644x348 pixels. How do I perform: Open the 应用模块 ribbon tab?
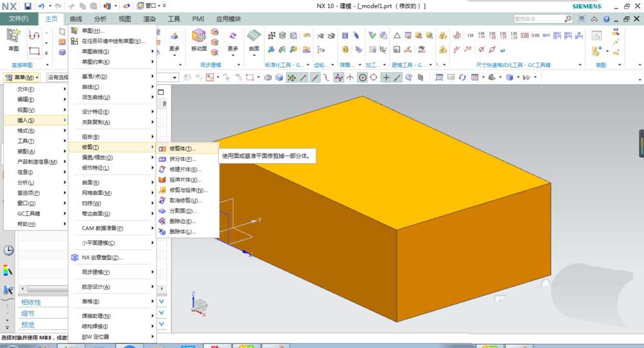point(229,19)
